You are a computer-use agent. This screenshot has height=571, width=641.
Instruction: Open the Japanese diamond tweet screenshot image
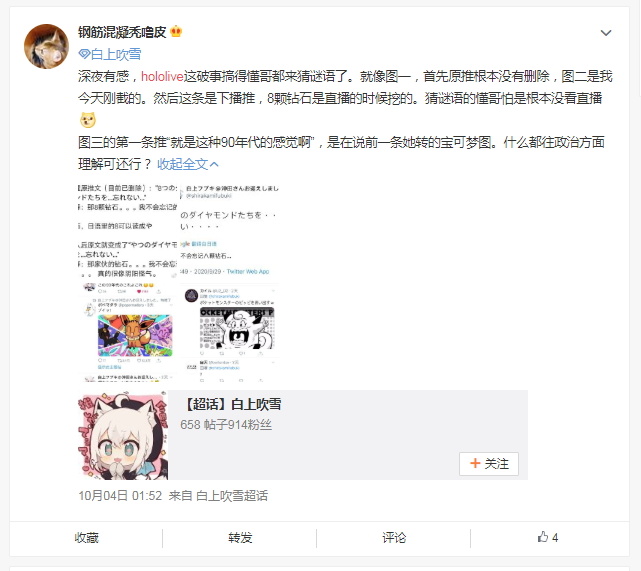click(229, 232)
